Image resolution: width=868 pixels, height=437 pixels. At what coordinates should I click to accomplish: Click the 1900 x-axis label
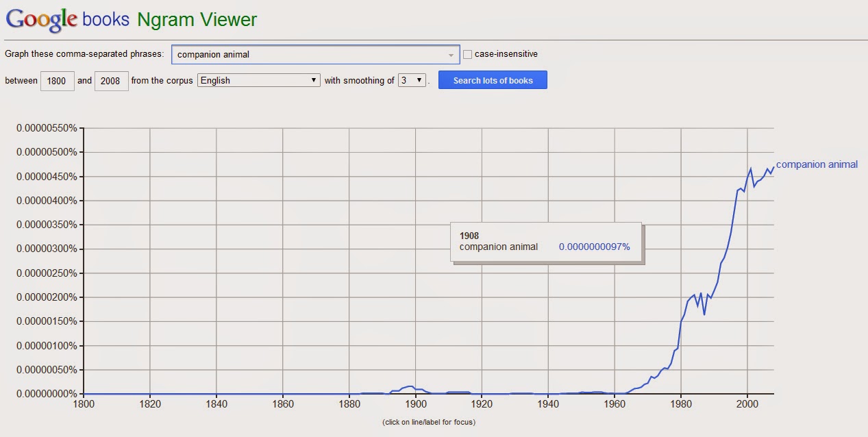tap(415, 404)
